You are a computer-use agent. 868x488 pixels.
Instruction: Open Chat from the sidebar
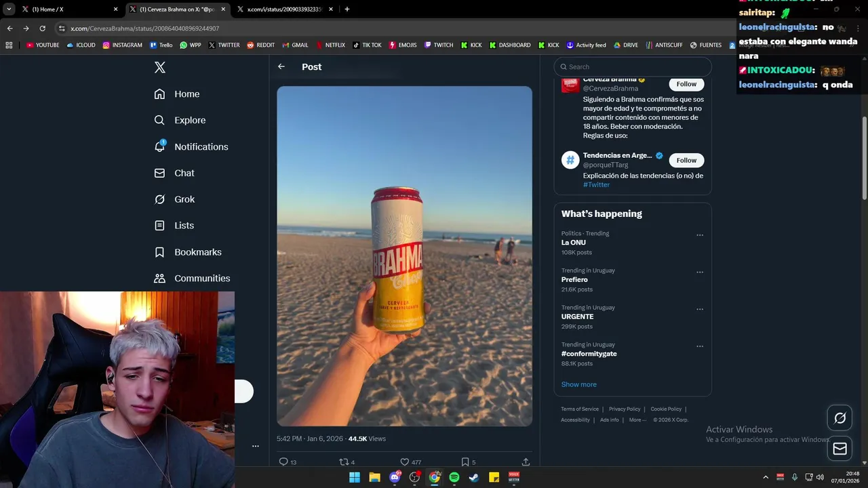(x=174, y=174)
